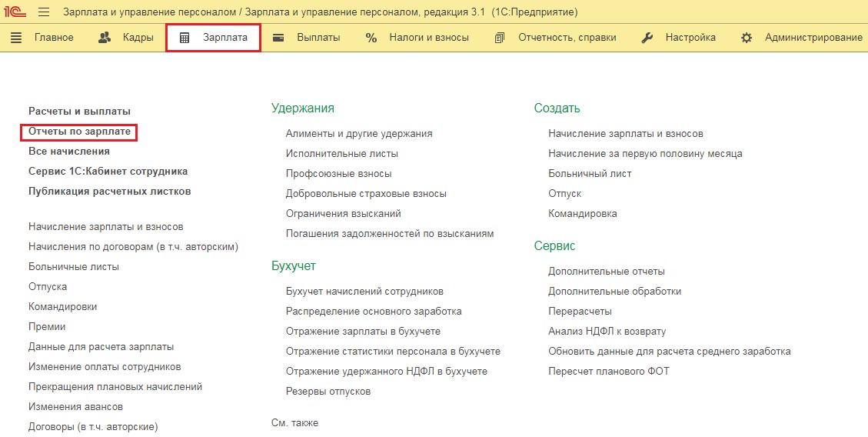This screenshot has height=437, width=868.
Task: Create Начисление за первую половину месяца
Action: tap(645, 153)
